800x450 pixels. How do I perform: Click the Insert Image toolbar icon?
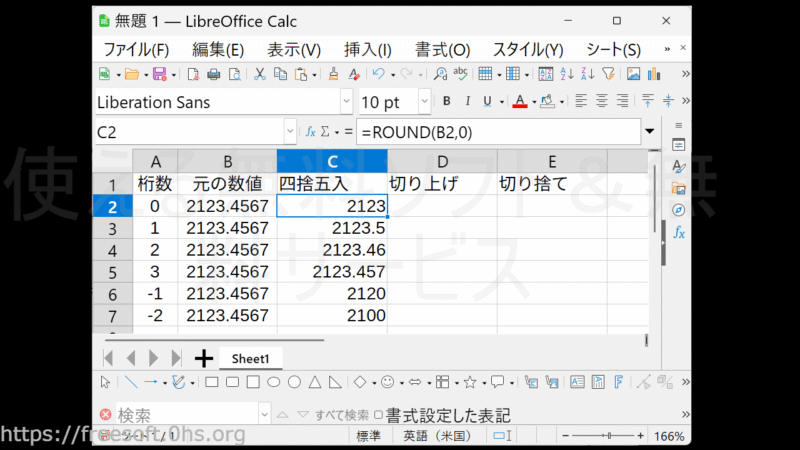pos(633,74)
